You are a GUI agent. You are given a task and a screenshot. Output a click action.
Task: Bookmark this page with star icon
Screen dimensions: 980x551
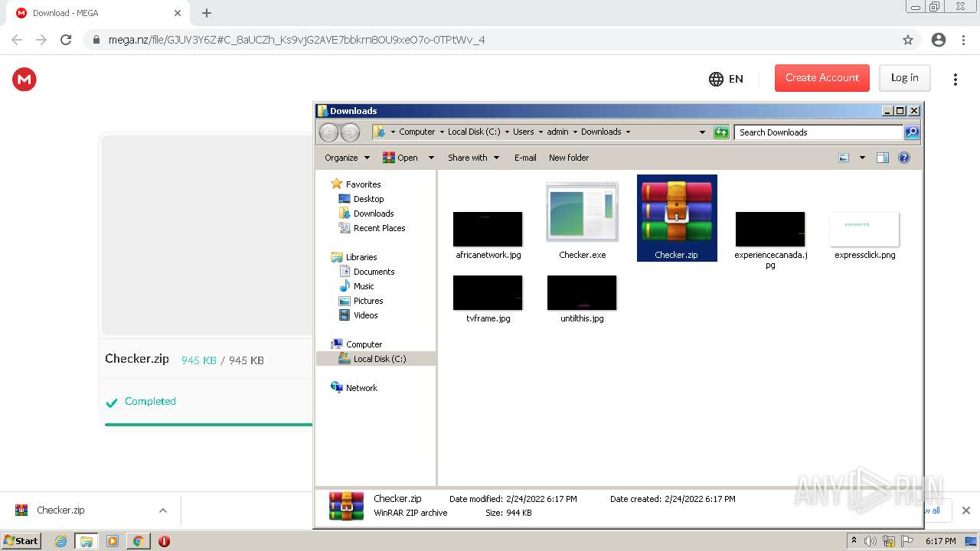(x=908, y=40)
